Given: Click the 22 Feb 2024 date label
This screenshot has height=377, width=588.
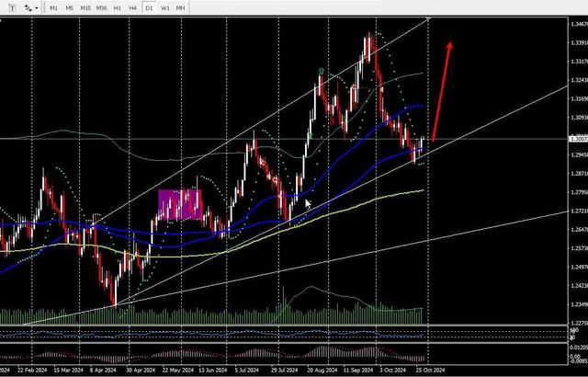Looking at the screenshot, I should (32, 370).
